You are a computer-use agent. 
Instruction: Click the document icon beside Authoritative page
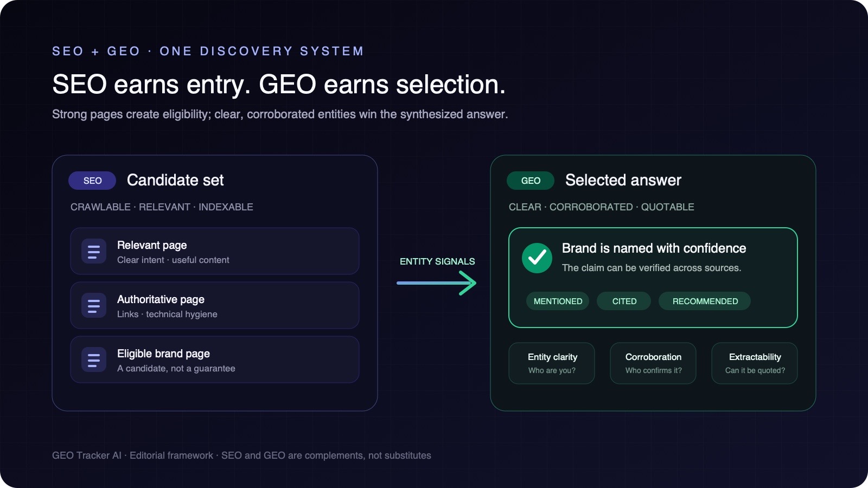[x=93, y=306]
